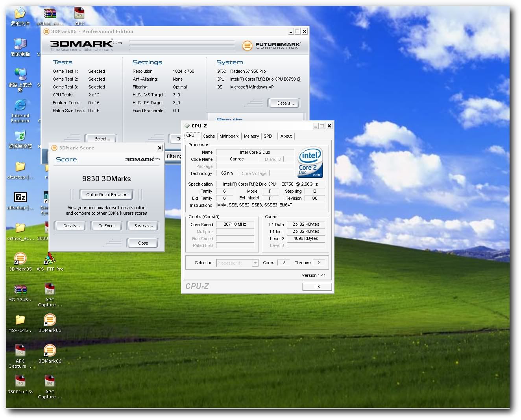Export the score with To Excel button
521x420 pixels.
coord(107,226)
